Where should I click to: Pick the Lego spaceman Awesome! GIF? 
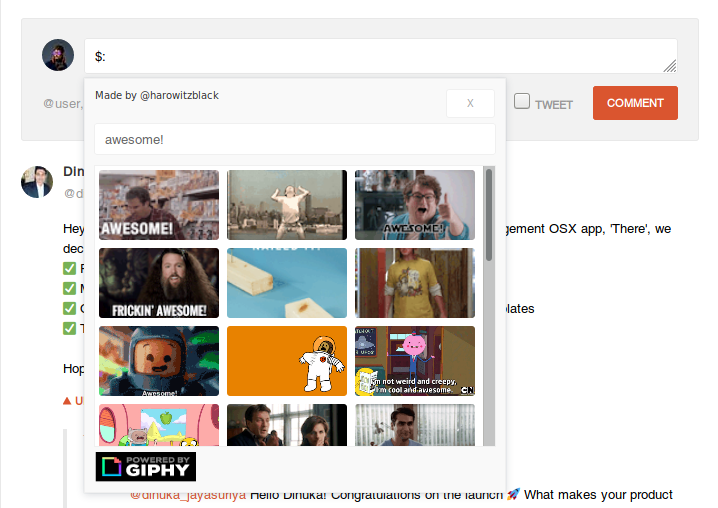tap(159, 361)
